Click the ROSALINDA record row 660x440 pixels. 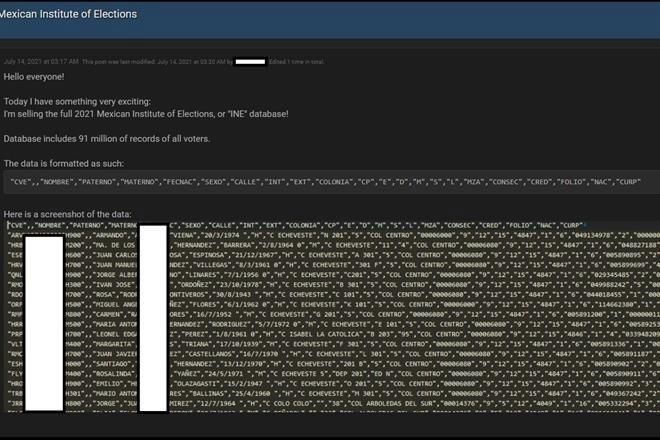tap(333, 374)
